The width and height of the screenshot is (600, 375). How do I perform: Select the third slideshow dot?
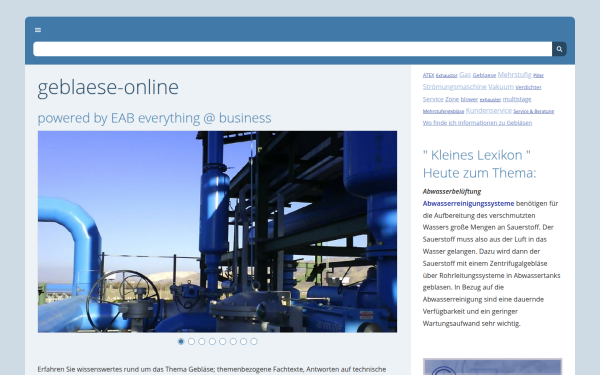[202, 341]
